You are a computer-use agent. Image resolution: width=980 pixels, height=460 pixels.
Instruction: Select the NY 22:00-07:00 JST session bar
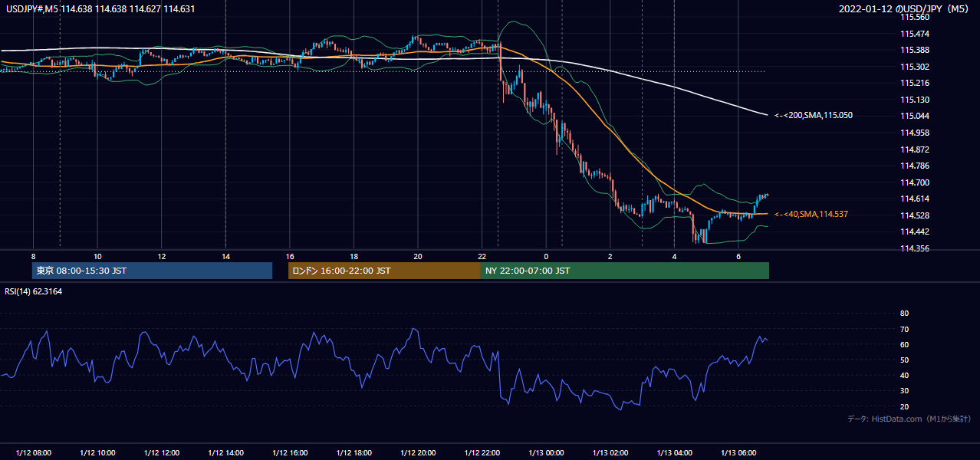[x=625, y=271]
